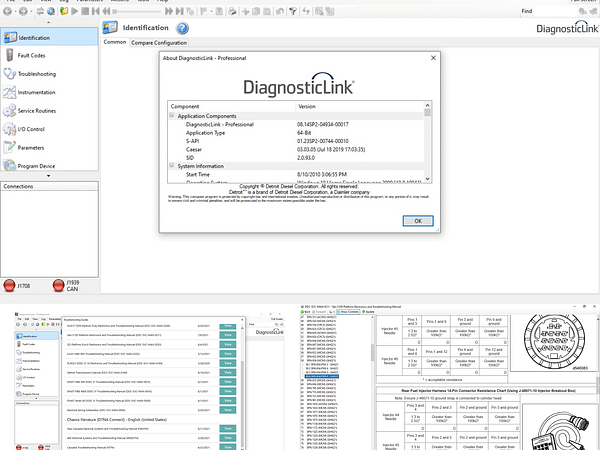Click the Play log playback button

point(75,11)
